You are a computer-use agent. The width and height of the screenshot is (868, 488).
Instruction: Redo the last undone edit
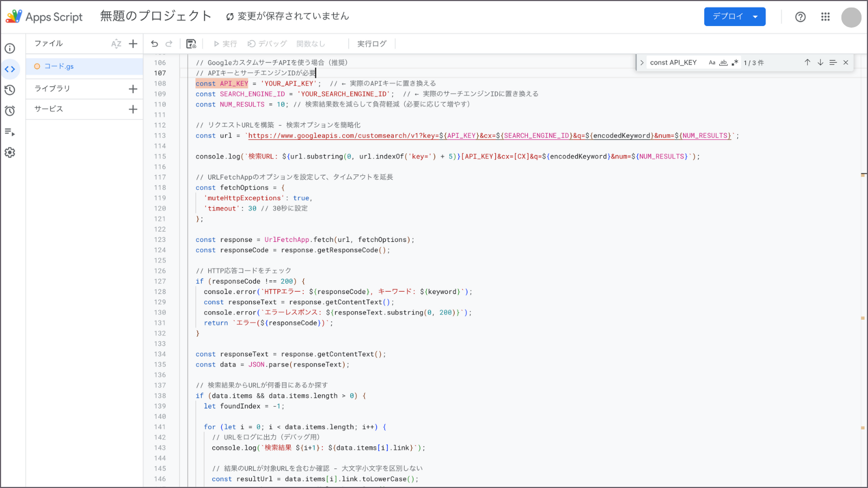tap(169, 44)
